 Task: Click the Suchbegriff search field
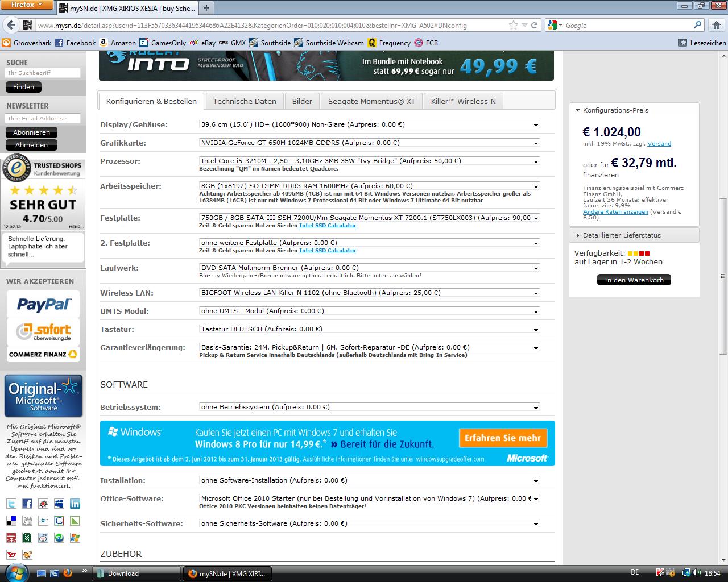click(43, 73)
